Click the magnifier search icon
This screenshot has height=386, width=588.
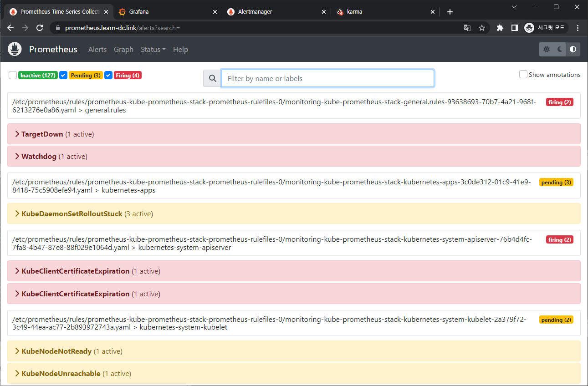point(212,78)
